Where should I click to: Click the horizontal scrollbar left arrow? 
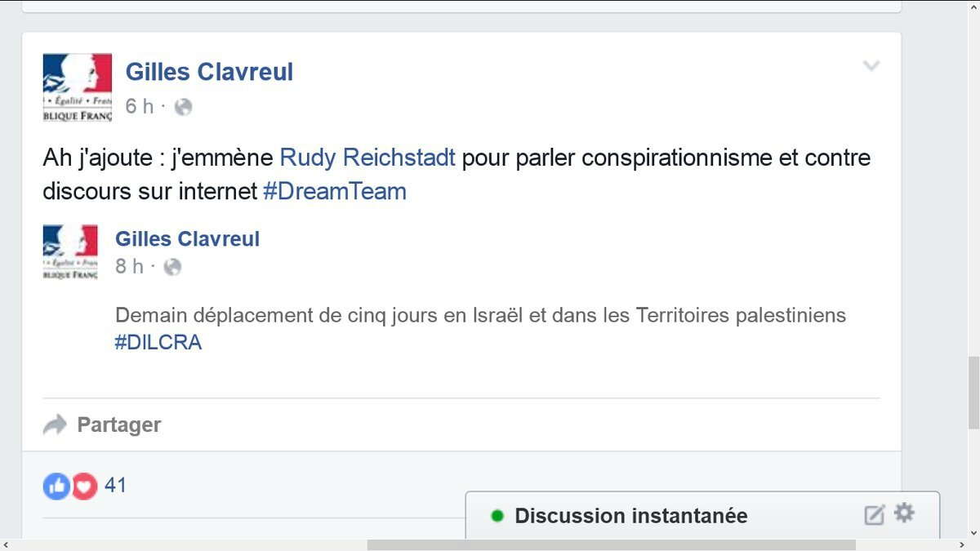coord(6,545)
